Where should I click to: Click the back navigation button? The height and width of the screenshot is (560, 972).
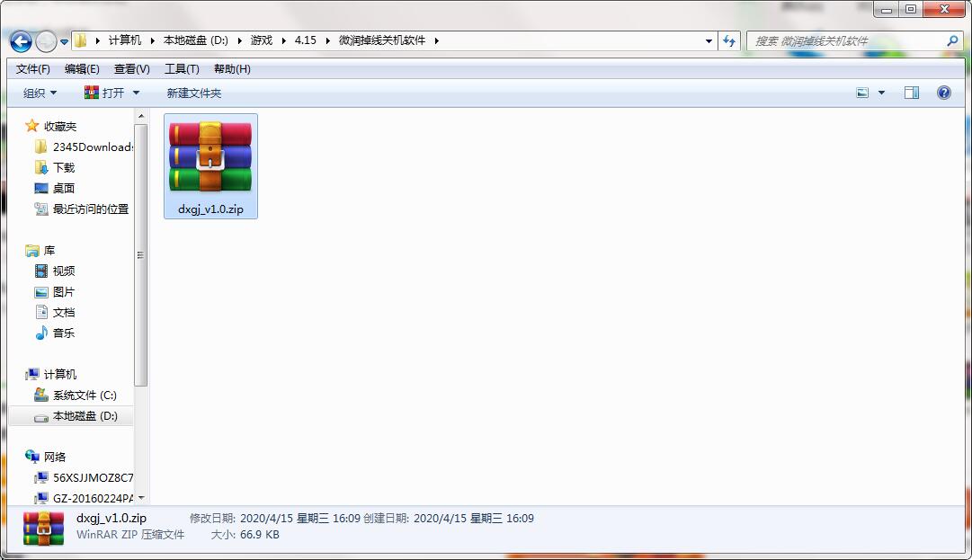pos(20,40)
